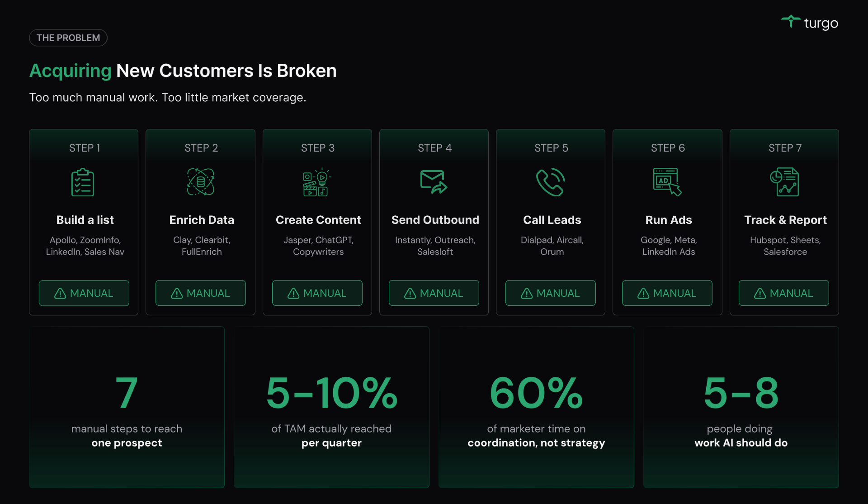Screen dimensions: 868x504
Task: Click the turgo logo
Action: point(810,23)
